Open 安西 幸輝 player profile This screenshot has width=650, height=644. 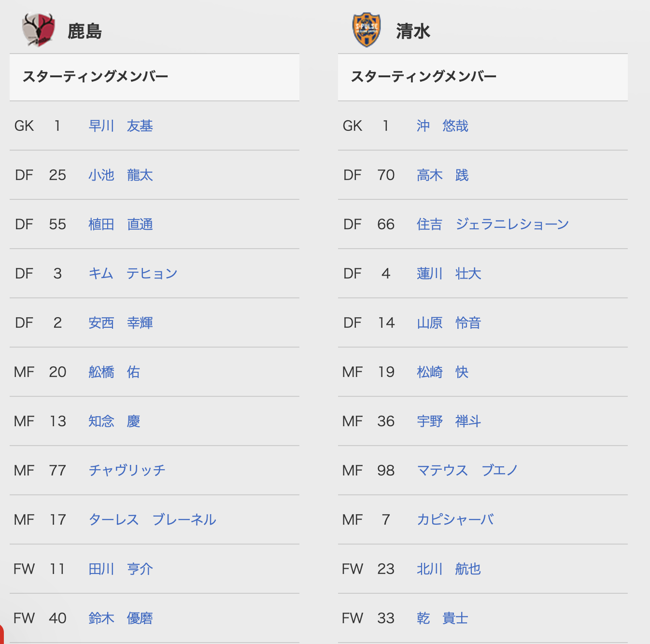tap(121, 323)
